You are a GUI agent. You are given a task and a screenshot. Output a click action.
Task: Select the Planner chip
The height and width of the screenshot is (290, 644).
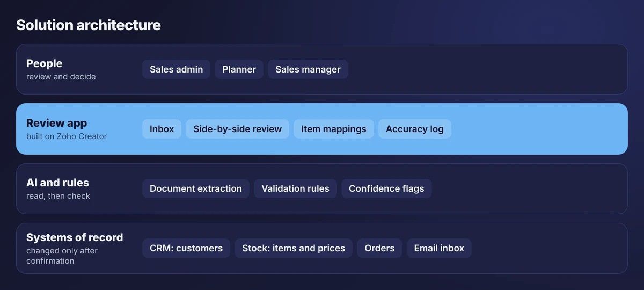(x=239, y=69)
